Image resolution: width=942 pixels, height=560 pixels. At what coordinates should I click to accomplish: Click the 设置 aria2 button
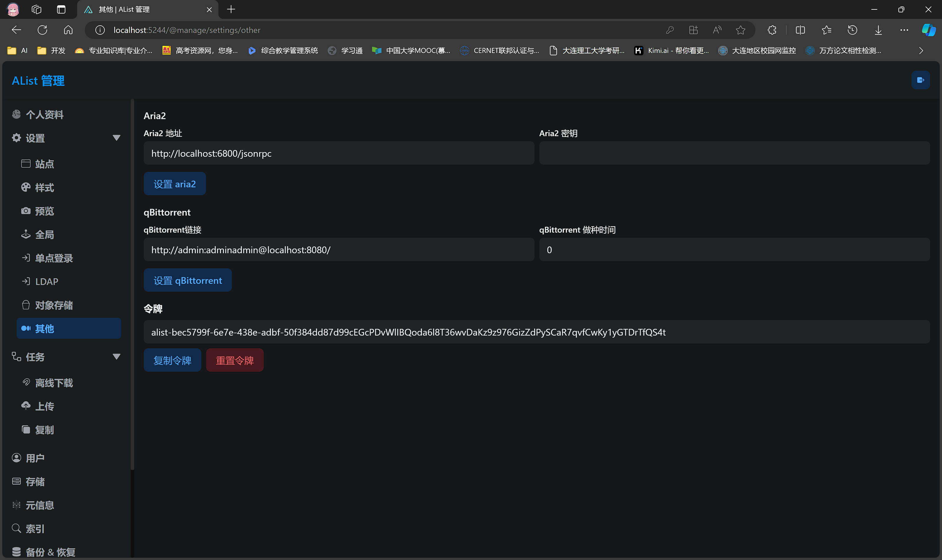point(175,184)
